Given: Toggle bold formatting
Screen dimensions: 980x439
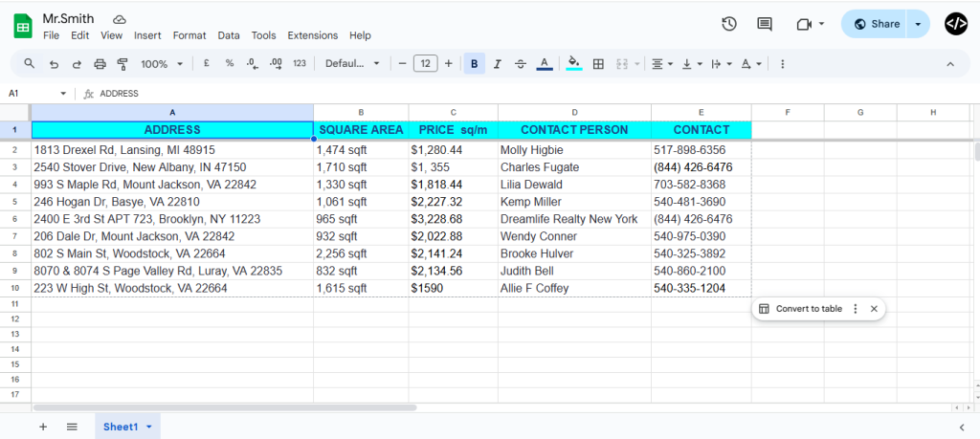Looking at the screenshot, I should 474,64.
